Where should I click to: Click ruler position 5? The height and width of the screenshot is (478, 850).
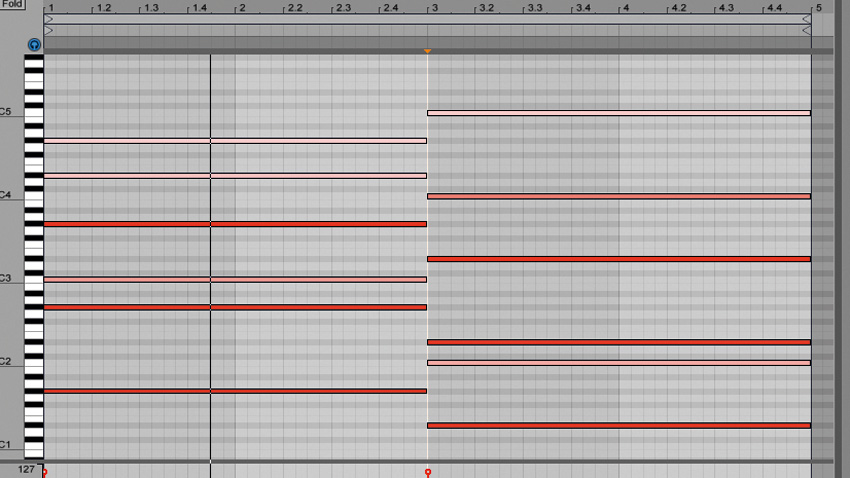[x=819, y=8]
